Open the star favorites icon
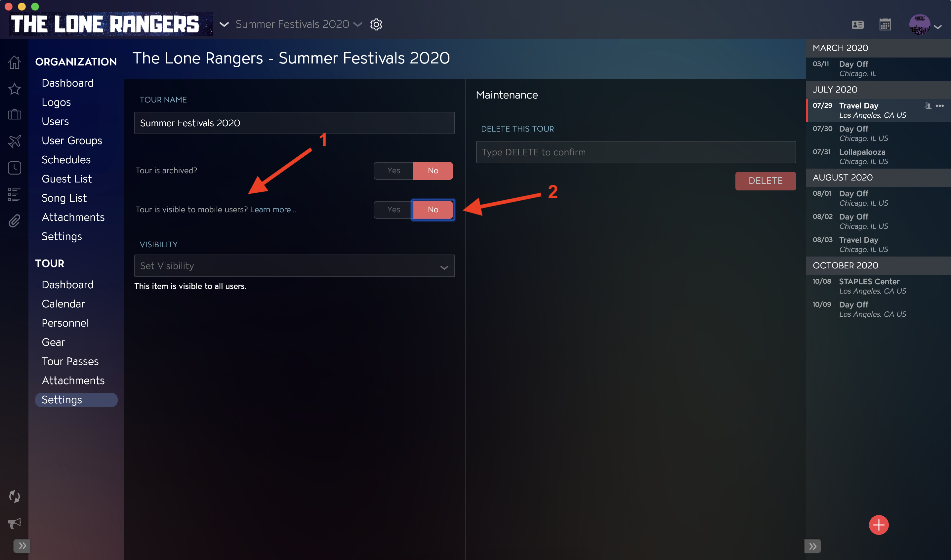 point(14,89)
